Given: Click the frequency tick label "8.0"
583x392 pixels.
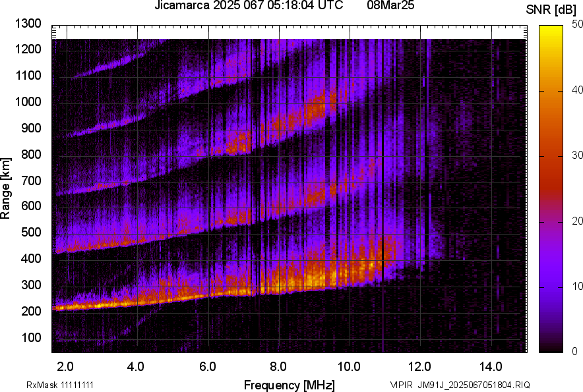Looking at the screenshot, I should click(278, 367).
